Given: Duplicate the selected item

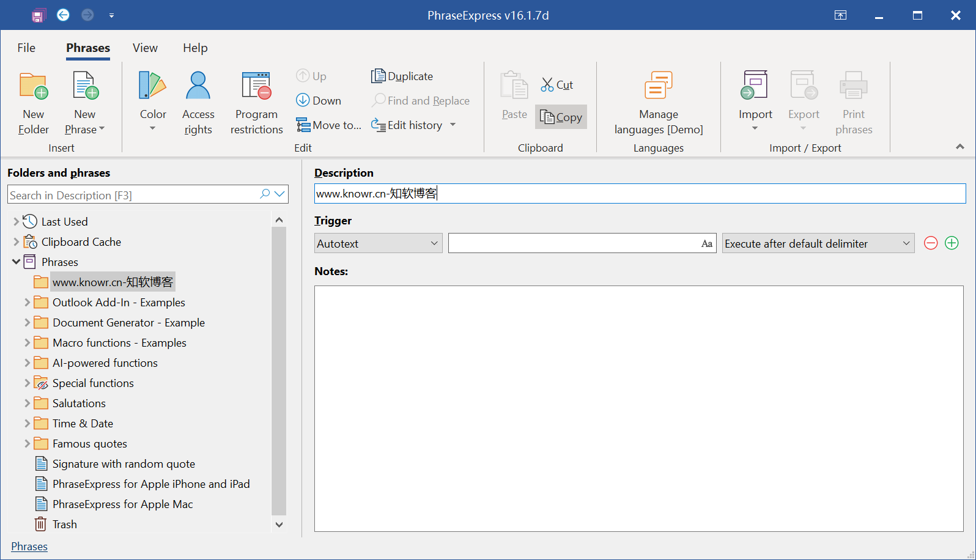Looking at the screenshot, I should click(402, 76).
